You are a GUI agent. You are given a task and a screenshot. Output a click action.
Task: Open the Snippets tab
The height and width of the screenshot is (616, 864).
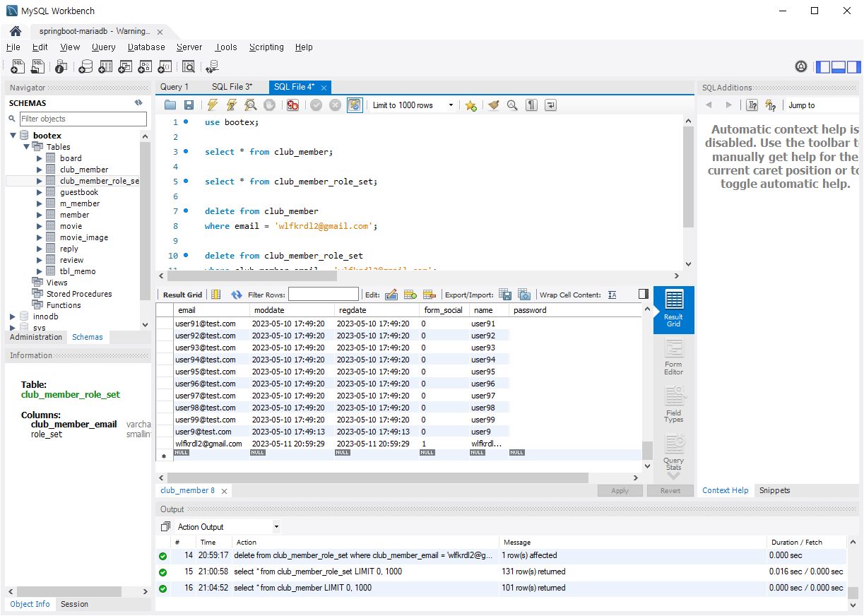click(774, 490)
